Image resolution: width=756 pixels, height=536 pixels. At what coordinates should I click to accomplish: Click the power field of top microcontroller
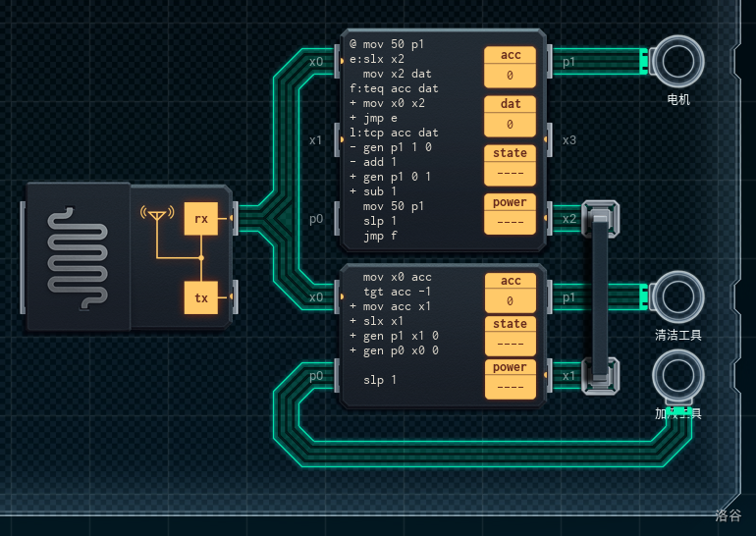tap(510, 212)
